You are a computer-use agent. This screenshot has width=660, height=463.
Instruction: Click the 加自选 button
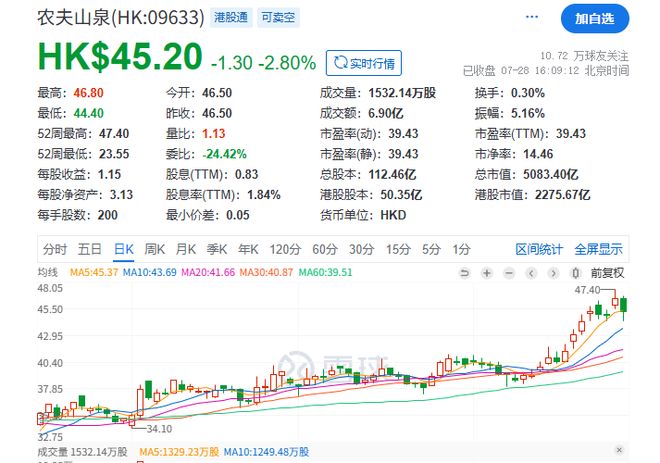click(x=595, y=19)
